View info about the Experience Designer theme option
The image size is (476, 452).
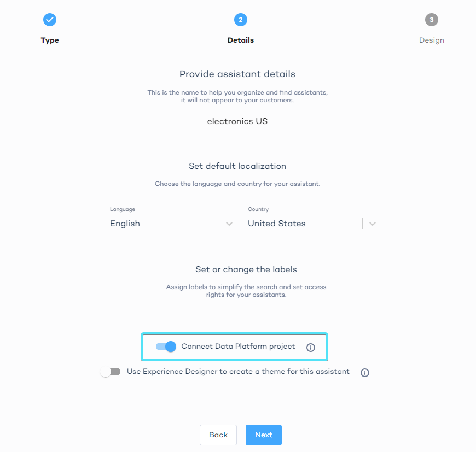364,372
